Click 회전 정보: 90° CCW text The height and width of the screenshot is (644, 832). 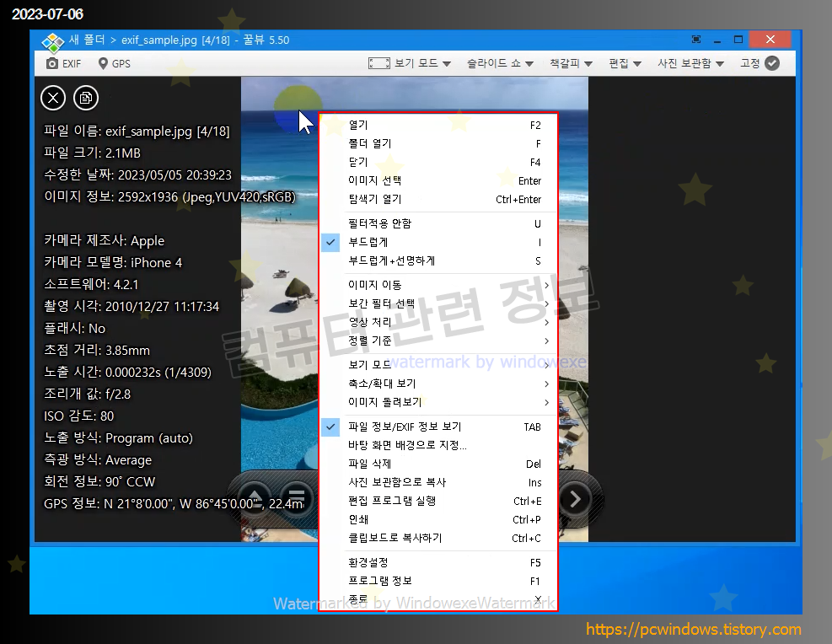[99, 481]
